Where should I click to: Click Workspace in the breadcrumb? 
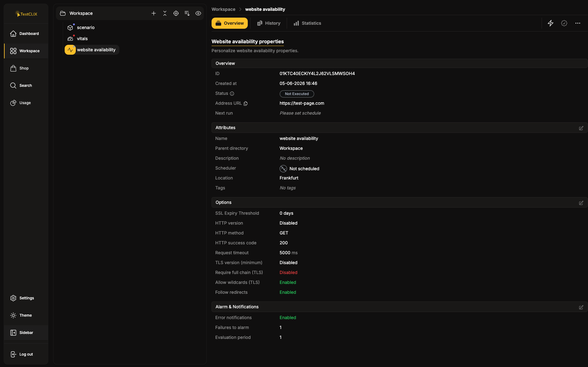click(223, 9)
